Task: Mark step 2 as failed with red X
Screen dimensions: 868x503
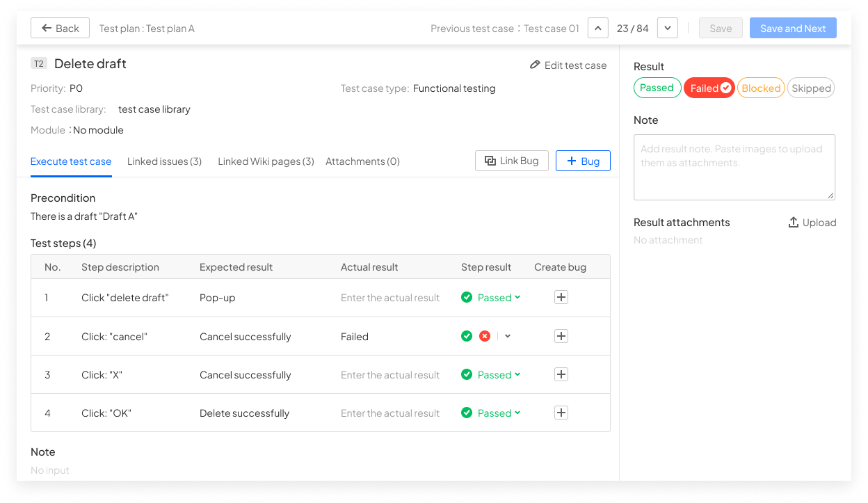Action: pos(485,336)
